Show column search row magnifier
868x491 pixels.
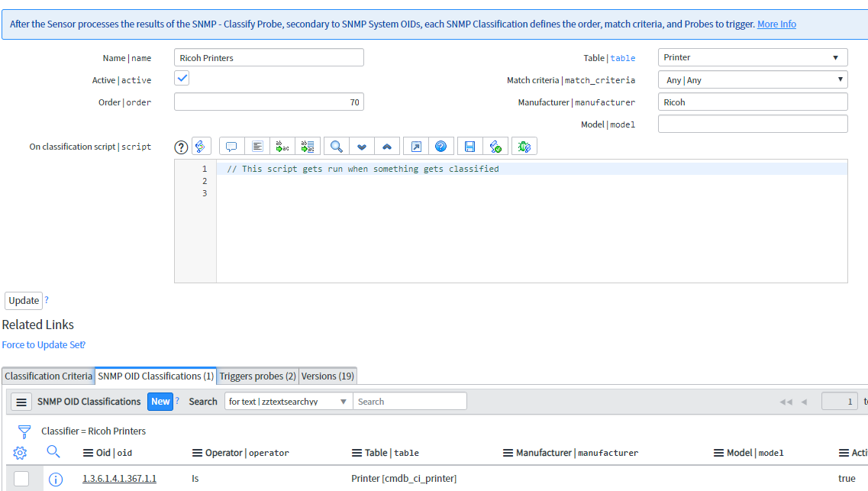tap(53, 452)
